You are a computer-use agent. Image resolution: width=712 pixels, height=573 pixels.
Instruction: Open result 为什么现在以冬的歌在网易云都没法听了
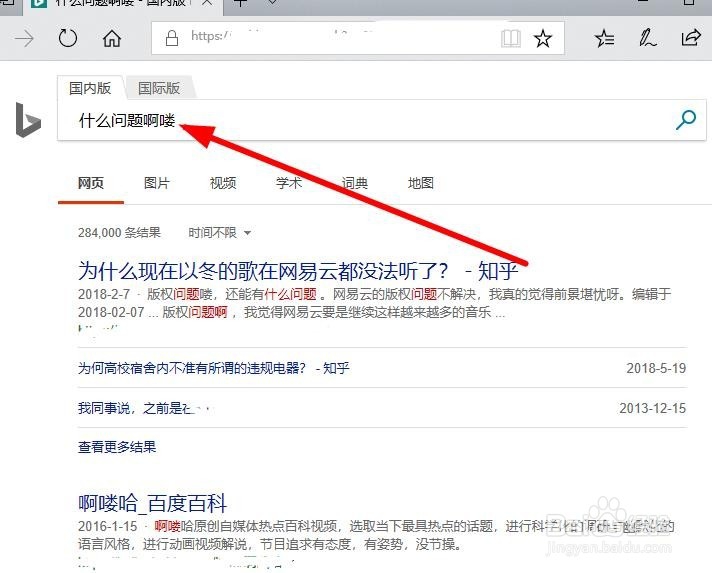[x=297, y=271]
